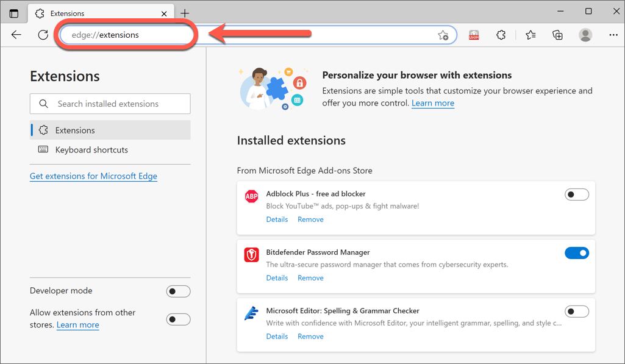
Task: Toggle Allow extensions from other stores
Action: pos(178,319)
